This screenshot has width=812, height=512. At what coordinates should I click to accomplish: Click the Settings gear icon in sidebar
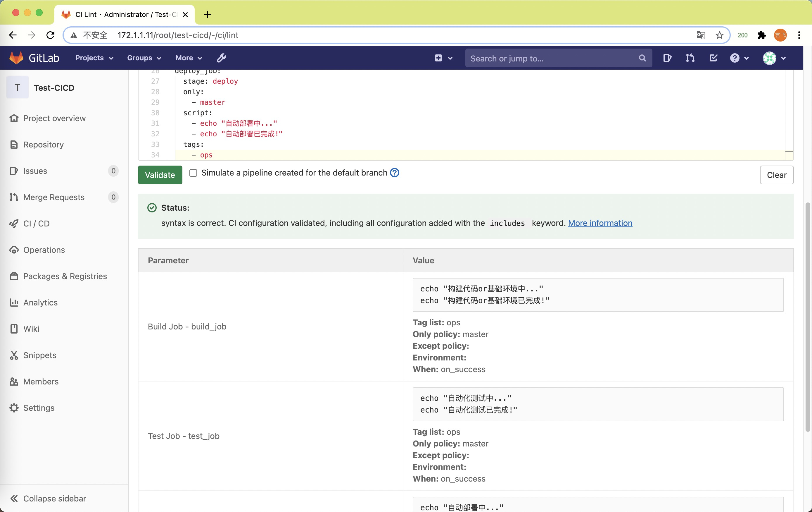pos(14,408)
